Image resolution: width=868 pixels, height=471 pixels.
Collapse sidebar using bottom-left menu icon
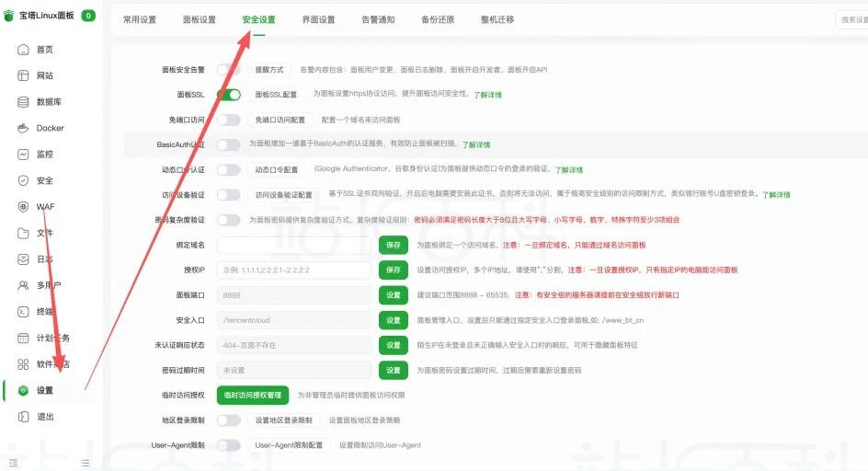click(x=13, y=463)
